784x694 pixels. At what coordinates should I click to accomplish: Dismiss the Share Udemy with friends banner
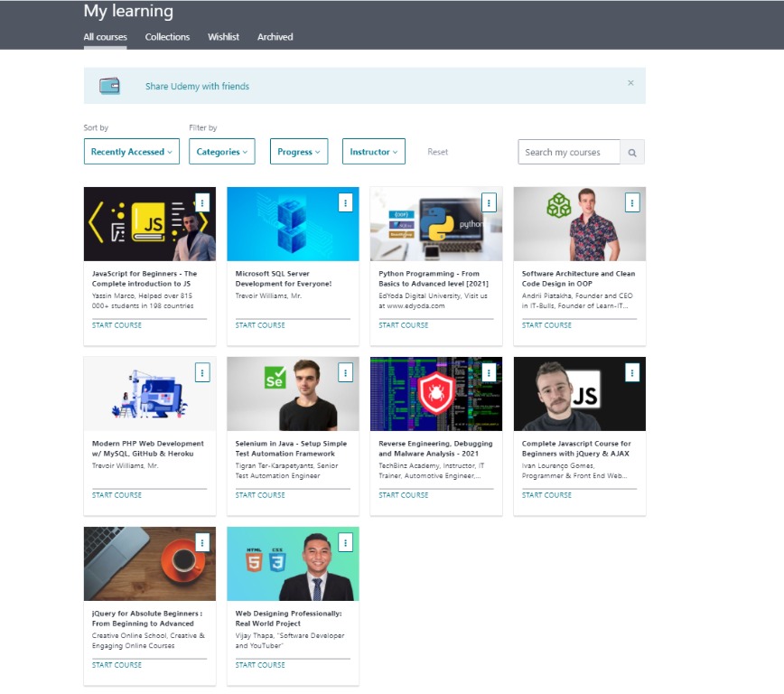tap(630, 82)
